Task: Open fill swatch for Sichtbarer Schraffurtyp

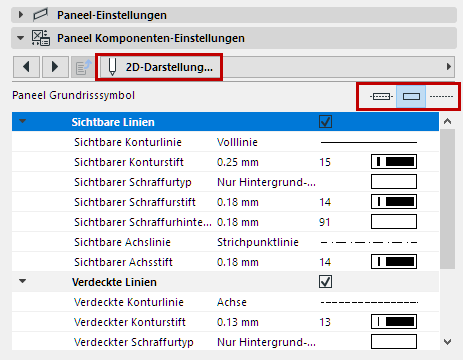Action: 394,182
